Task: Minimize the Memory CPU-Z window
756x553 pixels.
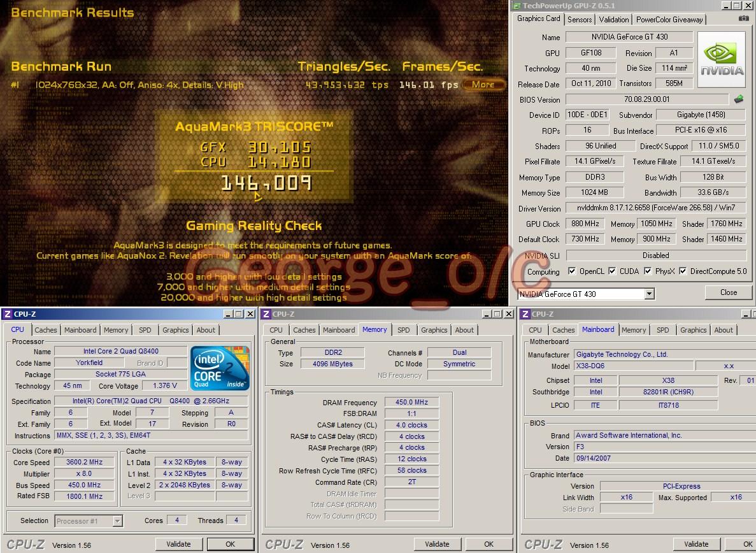Action: tap(487, 314)
